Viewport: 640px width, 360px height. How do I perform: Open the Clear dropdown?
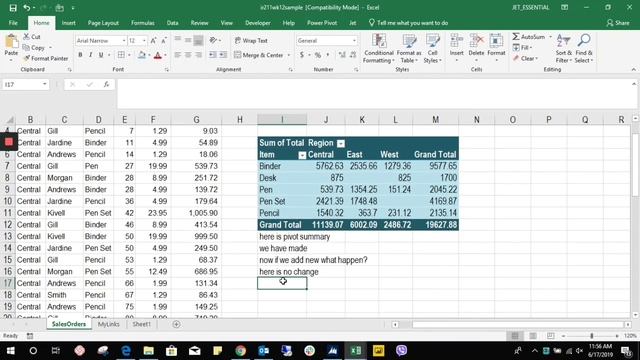(x=526, y=58)
